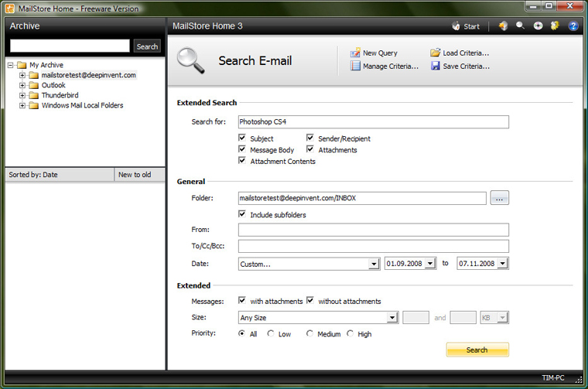Click the To/Cc/Bcc input field

pos(374,246)
